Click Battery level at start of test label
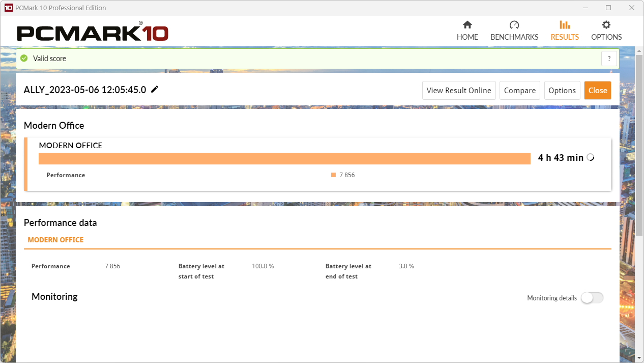The image size is (644, 363). pyautogui.click(x=201, y=271)
